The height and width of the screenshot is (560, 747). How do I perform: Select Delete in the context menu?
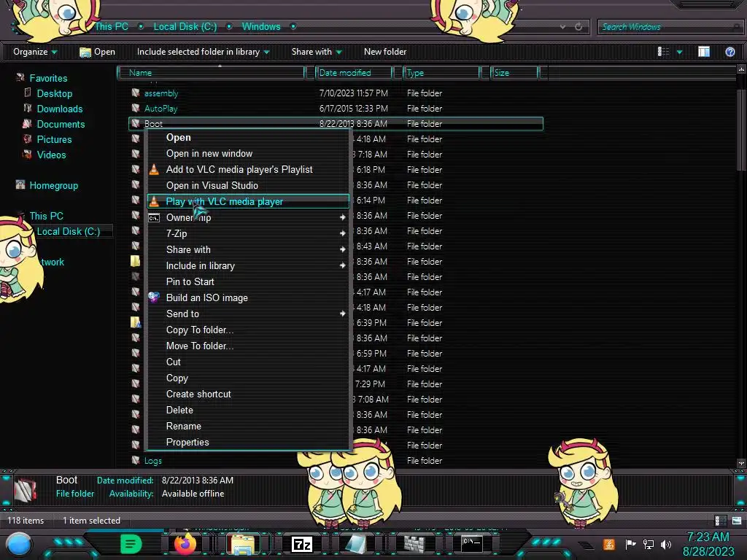(x=248, y=410)
